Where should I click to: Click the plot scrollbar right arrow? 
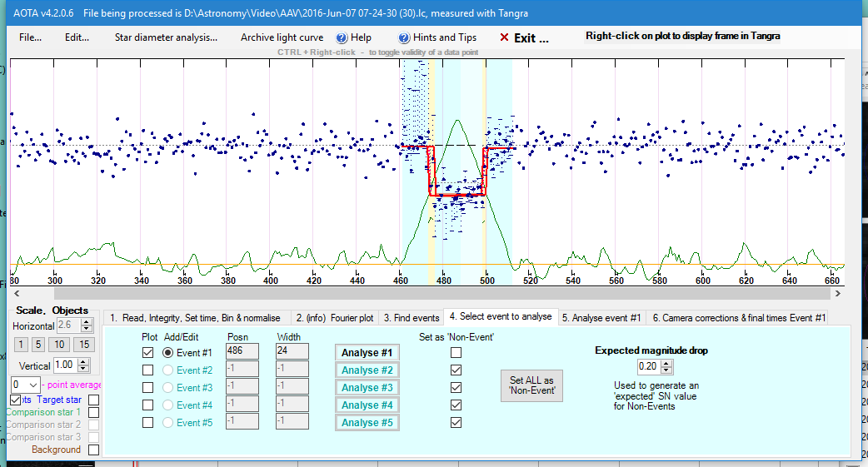click(x=837, y=293)
